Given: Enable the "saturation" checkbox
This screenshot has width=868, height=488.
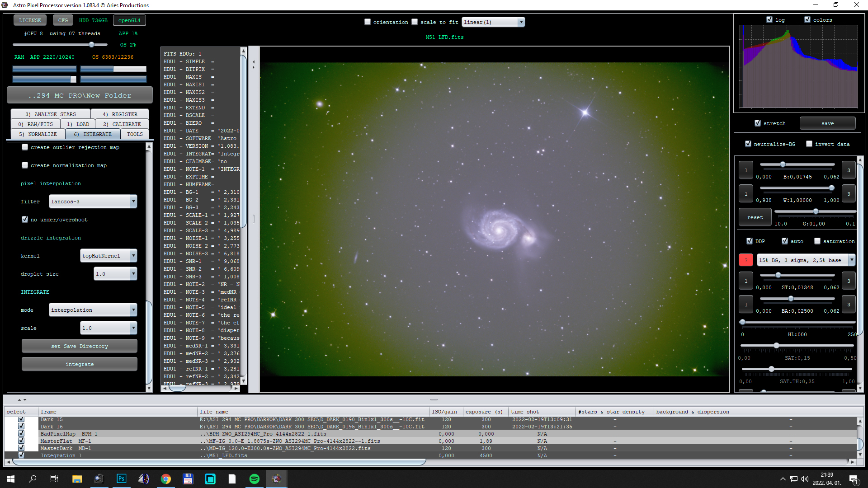Looking at the screenshot, I should pyautogui.click(x=817, y=241).
